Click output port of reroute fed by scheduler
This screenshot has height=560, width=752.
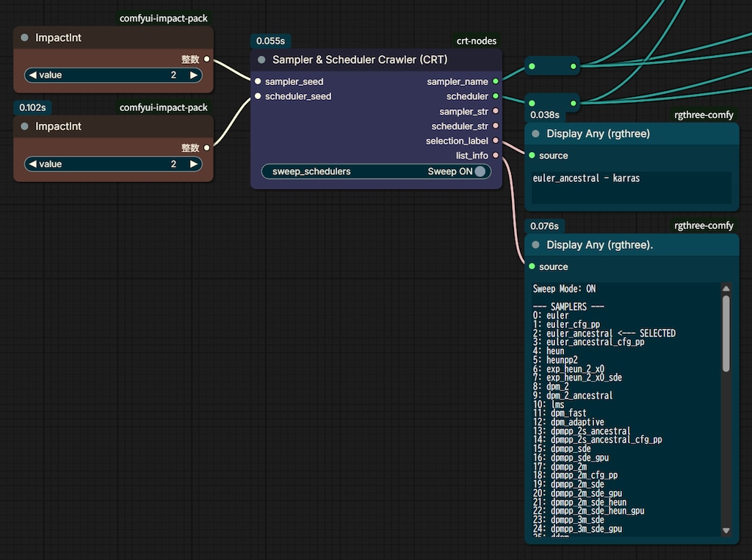click(x=573, y=103)
